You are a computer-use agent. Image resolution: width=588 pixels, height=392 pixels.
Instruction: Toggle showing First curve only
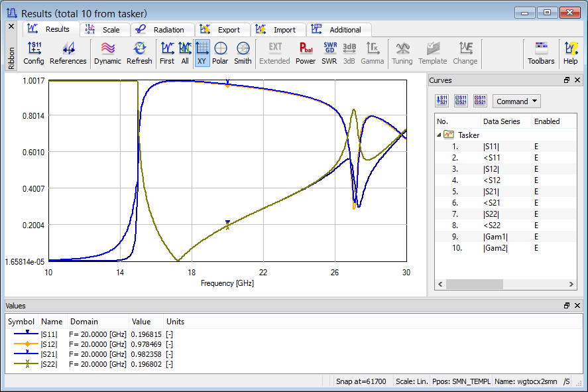pyautogui.click(x=167, y=53)
